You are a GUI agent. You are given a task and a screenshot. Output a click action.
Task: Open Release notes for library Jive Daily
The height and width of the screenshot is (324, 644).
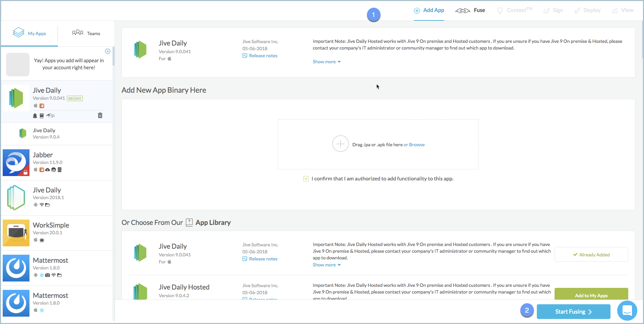point(260,259)
